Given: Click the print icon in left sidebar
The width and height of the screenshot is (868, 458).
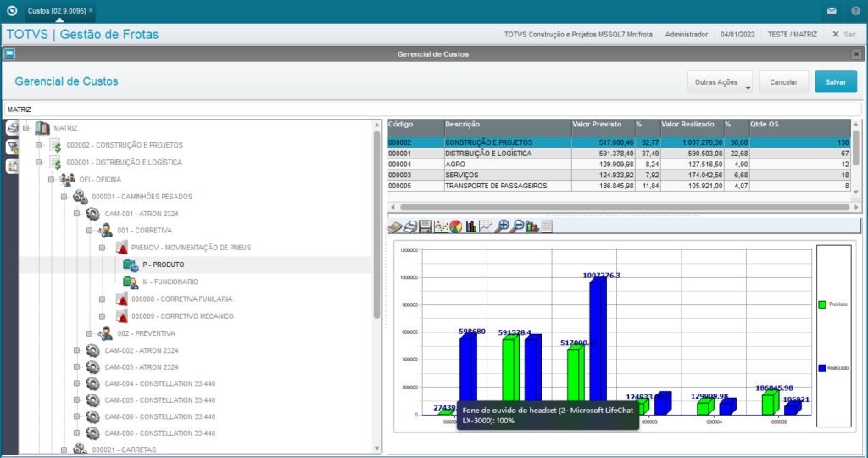Looking at the screenshot, I should 12,128.
